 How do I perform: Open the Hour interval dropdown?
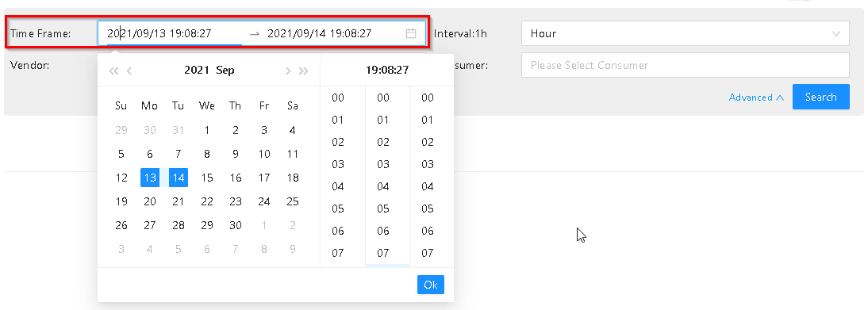point(686,33)
